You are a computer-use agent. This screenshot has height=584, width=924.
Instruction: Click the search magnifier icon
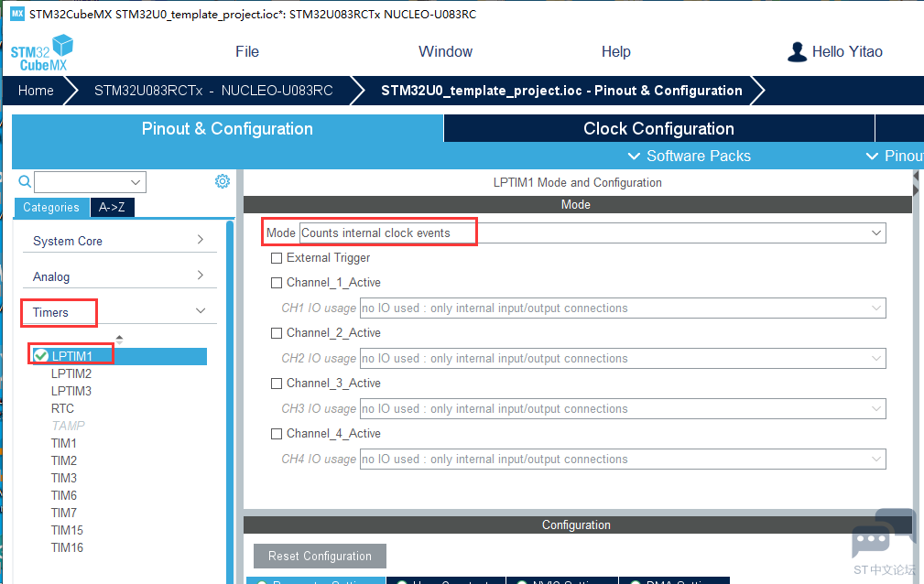pyautogui.click(x=24, y=181)
